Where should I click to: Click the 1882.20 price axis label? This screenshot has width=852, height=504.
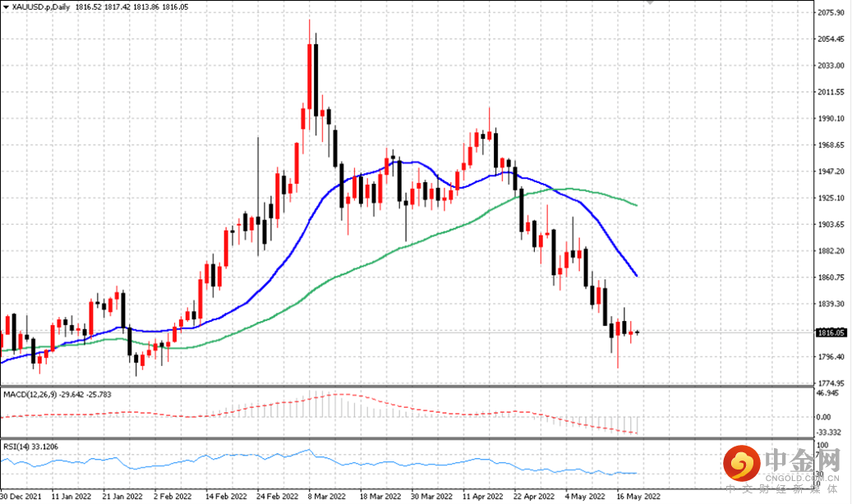[831, 251]
